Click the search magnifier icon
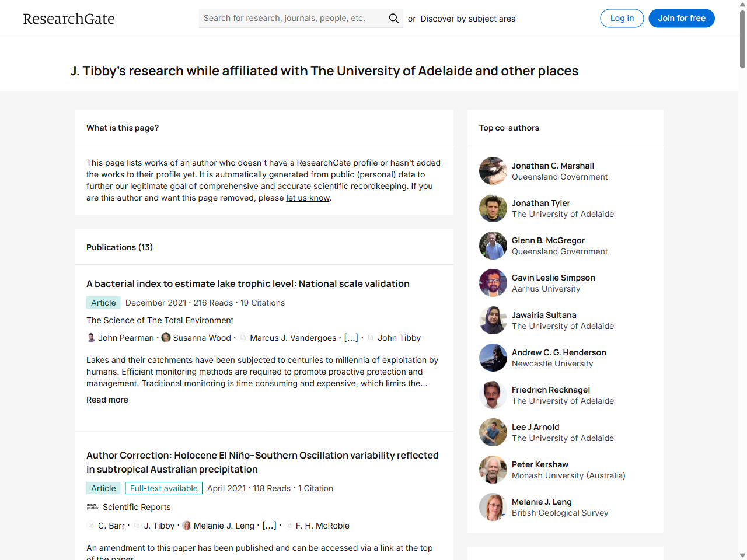 (x=394, y=19)
